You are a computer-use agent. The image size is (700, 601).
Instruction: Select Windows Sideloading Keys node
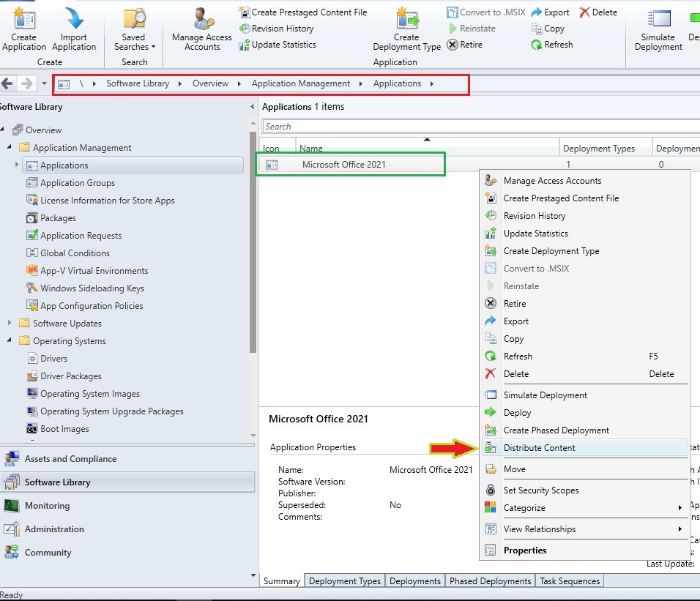[x=85, y=288]
